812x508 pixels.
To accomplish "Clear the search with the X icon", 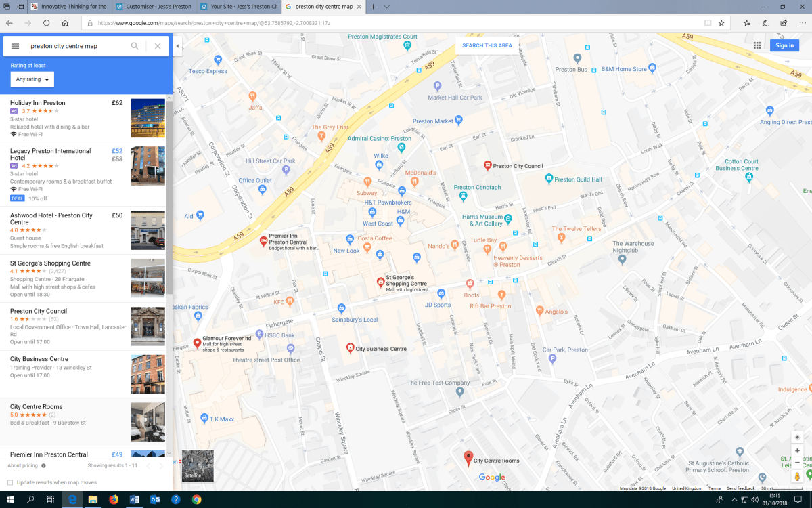I will (158, 46).
